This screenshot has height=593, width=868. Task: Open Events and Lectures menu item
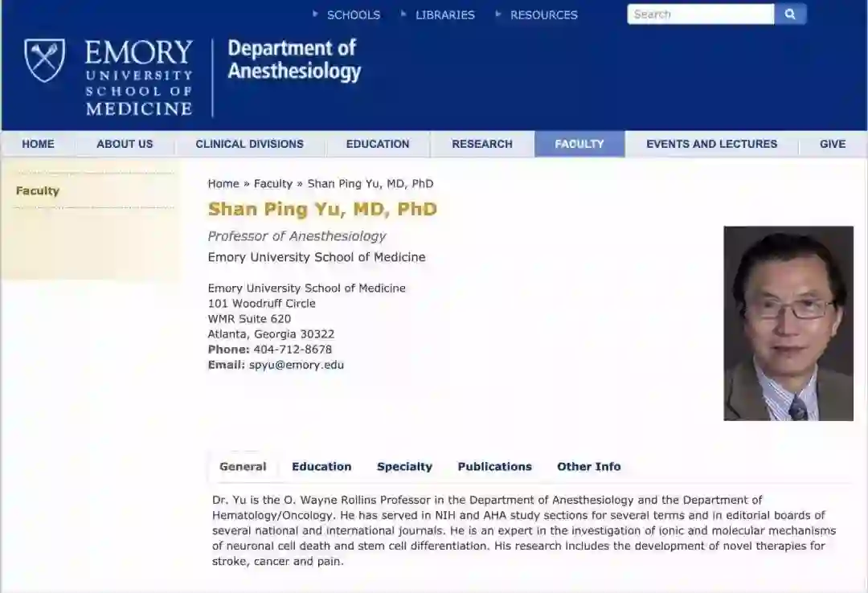click(712, 144)
